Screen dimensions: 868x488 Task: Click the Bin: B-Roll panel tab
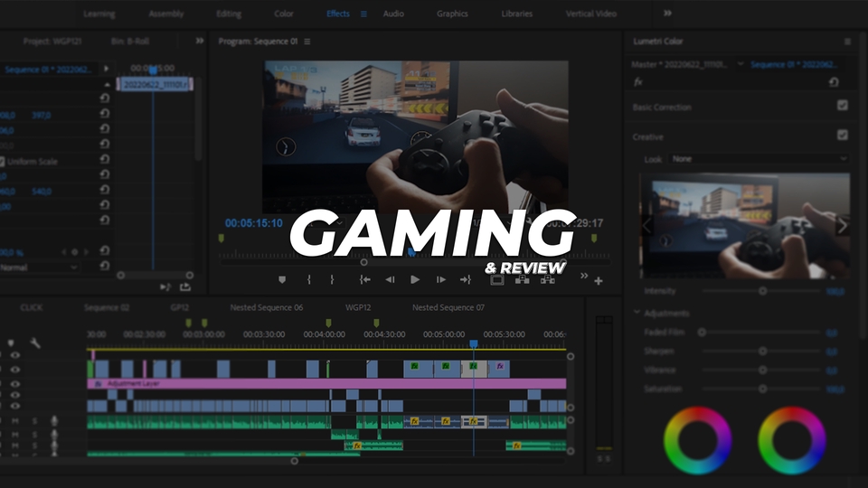[x=129, y=42]
